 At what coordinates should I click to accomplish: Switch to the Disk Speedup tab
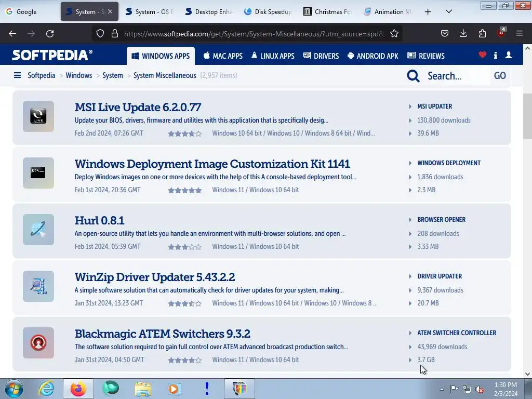(x=269, y=11)
